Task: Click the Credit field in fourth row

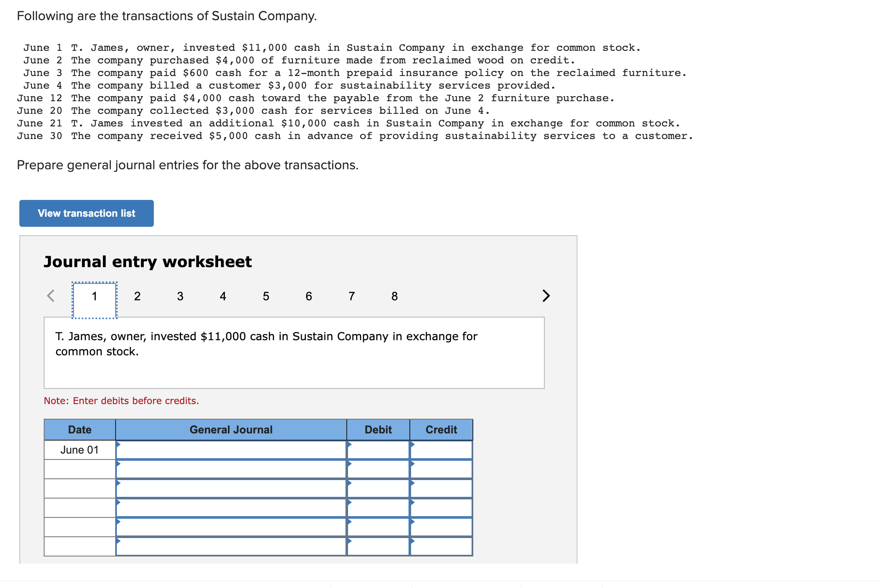Action: (x=441, y=508)
